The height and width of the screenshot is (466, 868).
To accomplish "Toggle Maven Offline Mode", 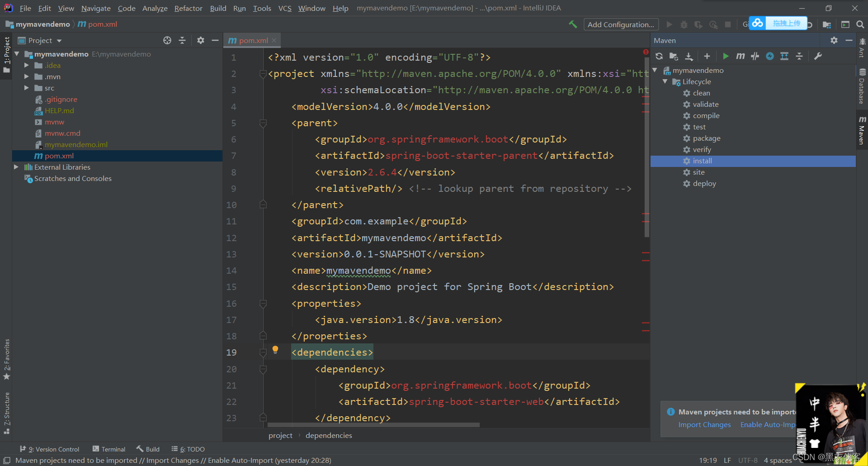I will tap(755, 56).
